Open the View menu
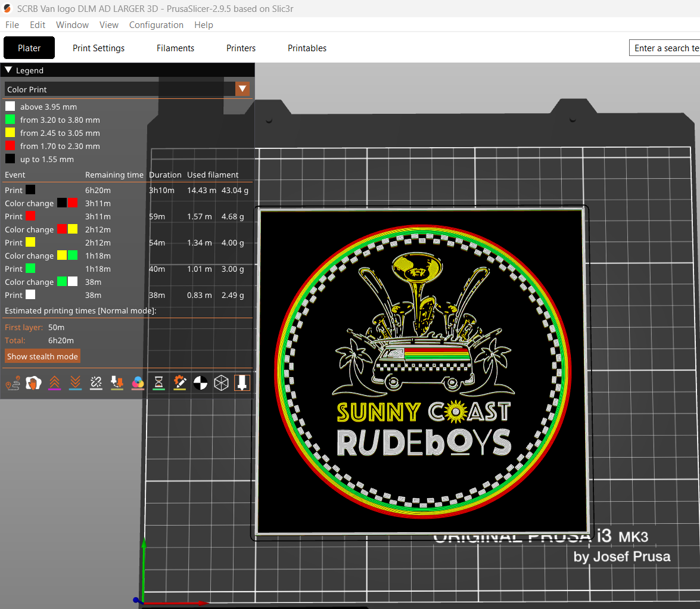 coord(109,25)
